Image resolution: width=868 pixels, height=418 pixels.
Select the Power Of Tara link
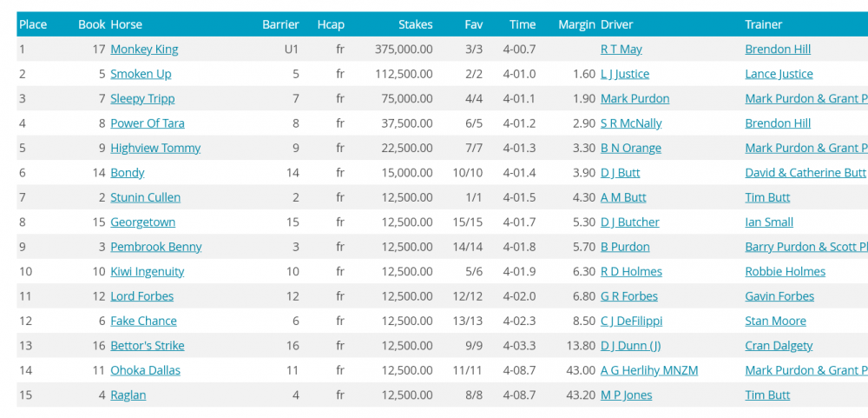(147, 123)
